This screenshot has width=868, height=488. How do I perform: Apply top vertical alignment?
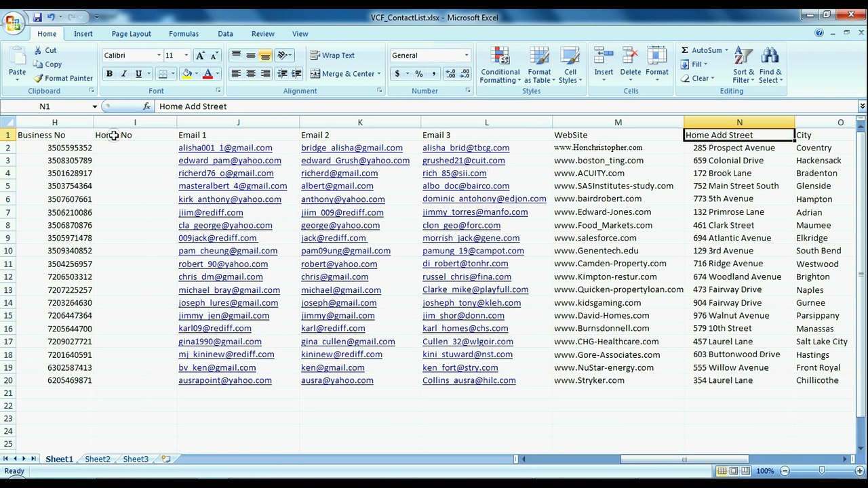pos(236,56)
